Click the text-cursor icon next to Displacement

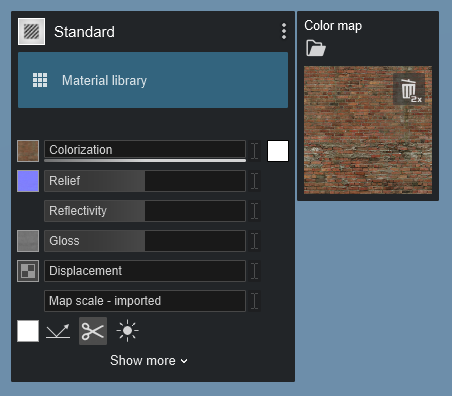click(x=255, y=271)
